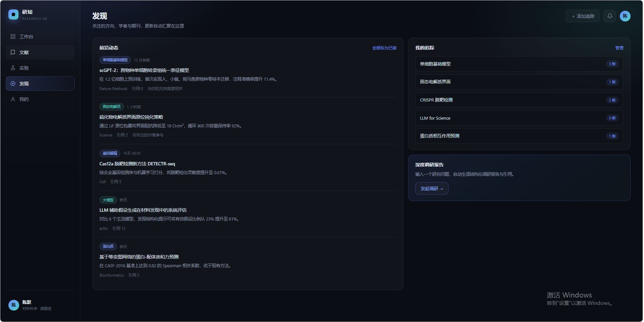
Task: Click the Bioinformatics source label
Action: (112, 275)
